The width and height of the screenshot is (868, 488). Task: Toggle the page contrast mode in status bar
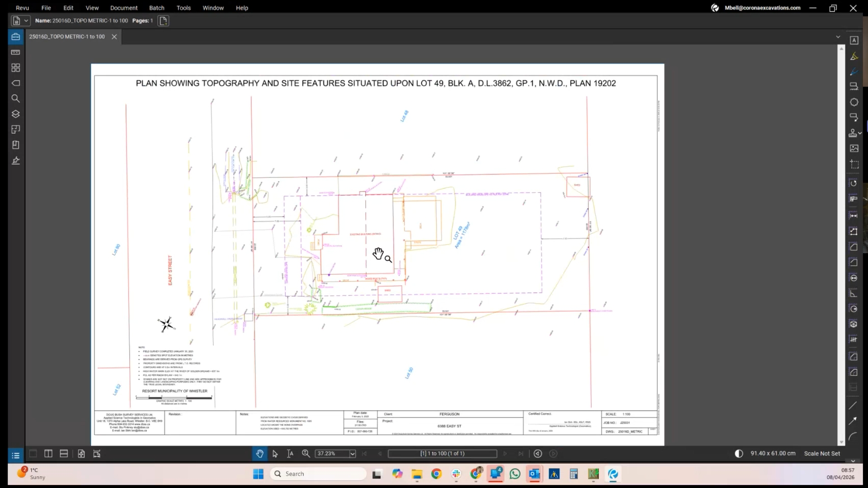click(x=738, y=453)
